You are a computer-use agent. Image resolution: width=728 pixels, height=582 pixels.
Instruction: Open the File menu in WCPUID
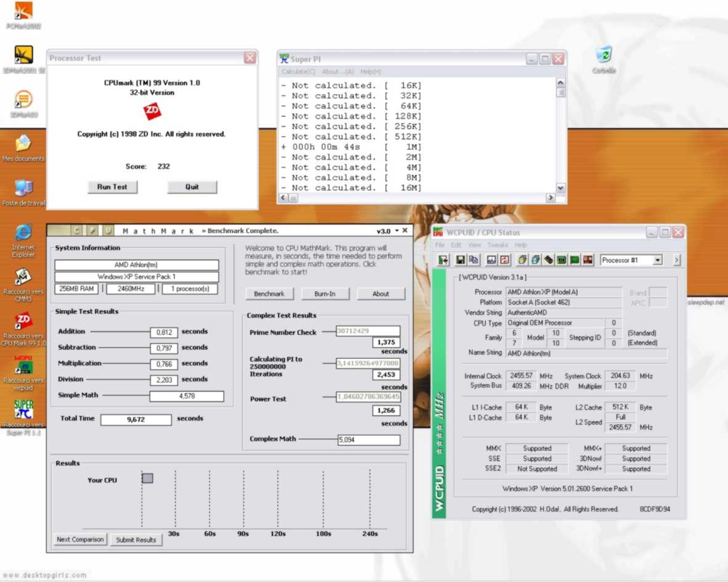440,245
